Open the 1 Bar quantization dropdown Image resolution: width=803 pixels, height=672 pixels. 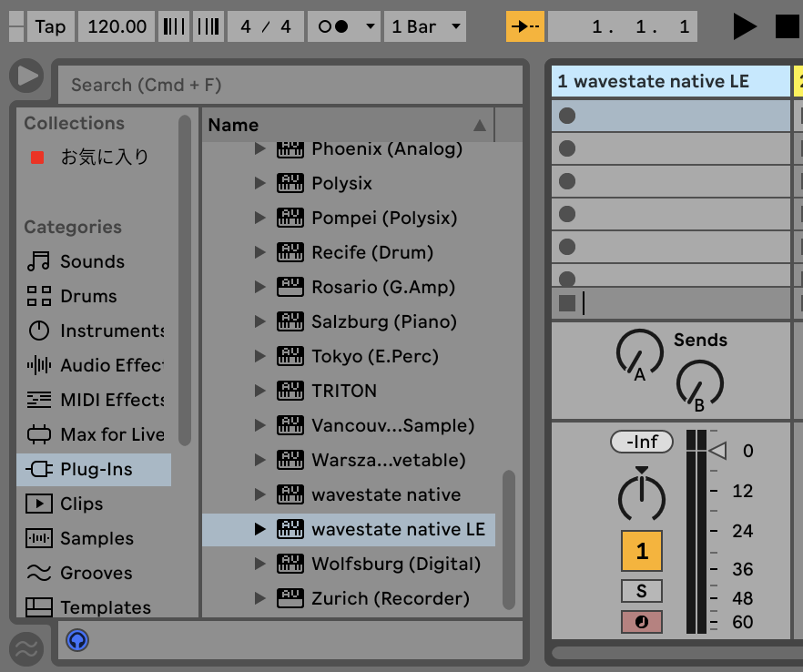click(x=425, y=26)
